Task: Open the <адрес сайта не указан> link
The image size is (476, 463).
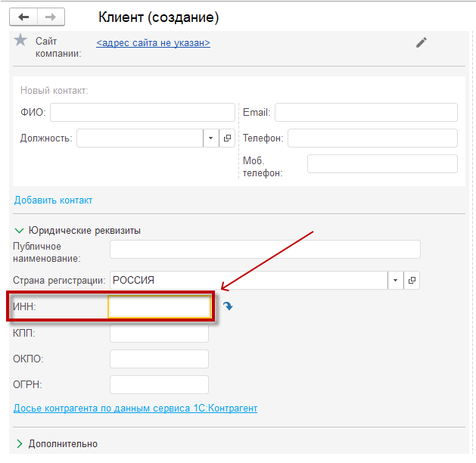Action: tap(153, 42)
